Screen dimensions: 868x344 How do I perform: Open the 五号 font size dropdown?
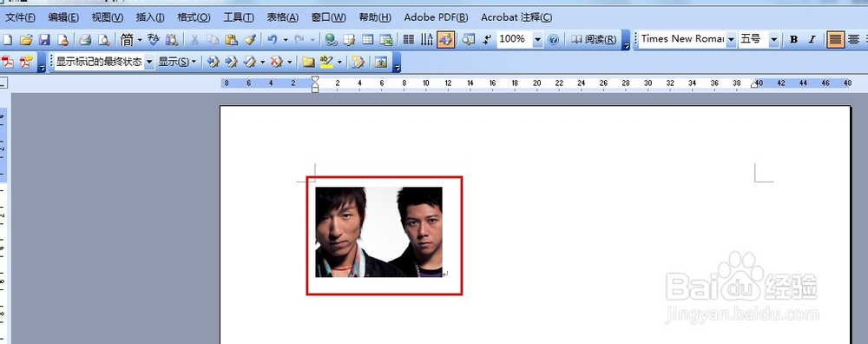tap(774, 40)
